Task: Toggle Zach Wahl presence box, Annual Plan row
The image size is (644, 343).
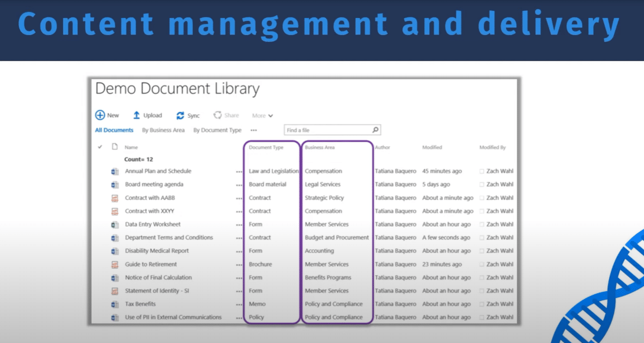Action: [482, 171]
